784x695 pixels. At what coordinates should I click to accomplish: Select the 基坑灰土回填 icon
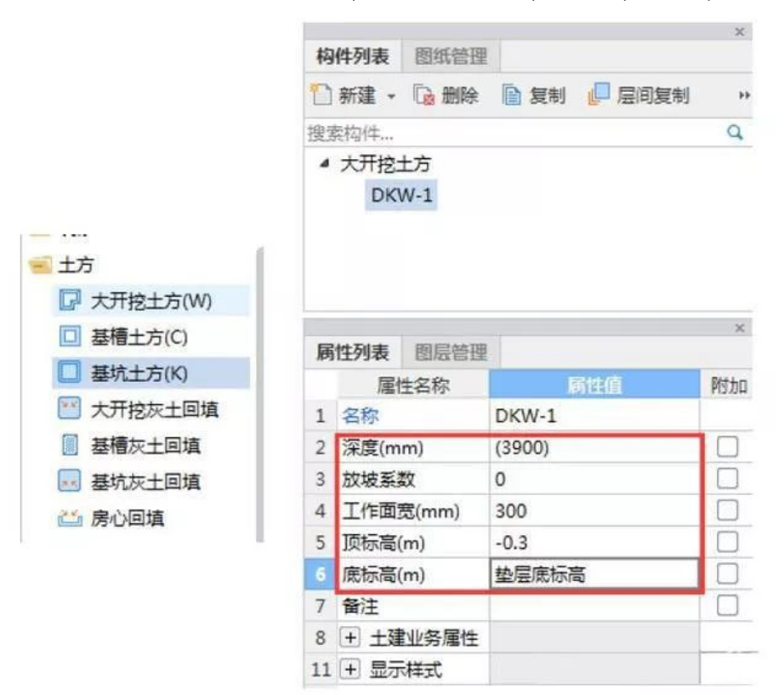(x=69, y=481)
